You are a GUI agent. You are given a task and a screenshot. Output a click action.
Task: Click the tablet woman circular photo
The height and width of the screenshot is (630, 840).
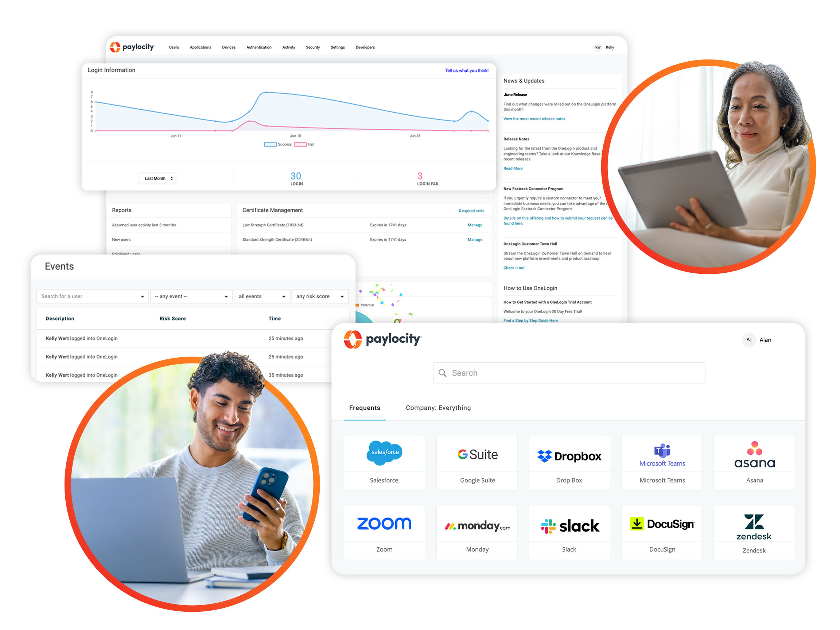coord(708,167)
